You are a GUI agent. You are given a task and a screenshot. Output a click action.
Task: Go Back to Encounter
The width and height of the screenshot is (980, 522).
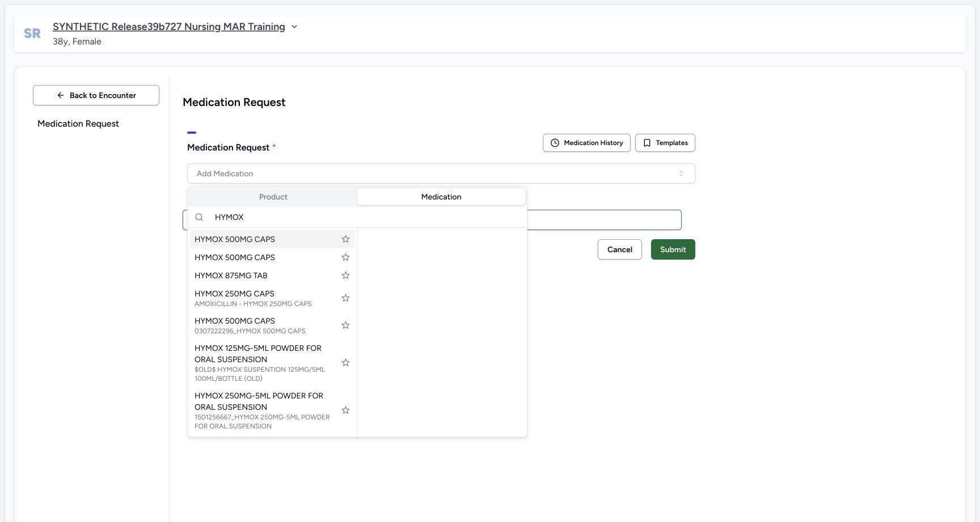click(x=96, y=95)
